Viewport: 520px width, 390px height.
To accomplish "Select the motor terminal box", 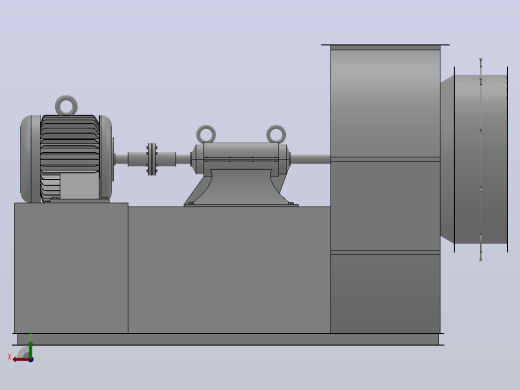I will (x=80, y=186).
